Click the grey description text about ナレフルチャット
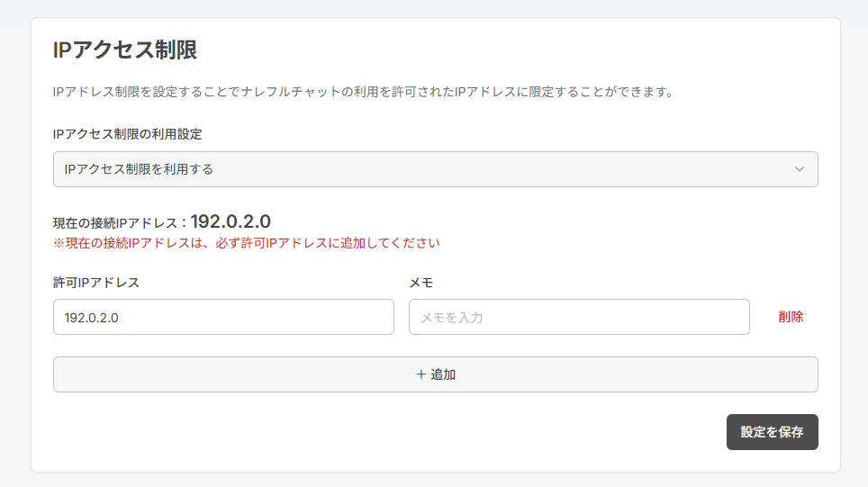Image resolution: width=868 pixels, height=487 pixels. tap(364, 92)
